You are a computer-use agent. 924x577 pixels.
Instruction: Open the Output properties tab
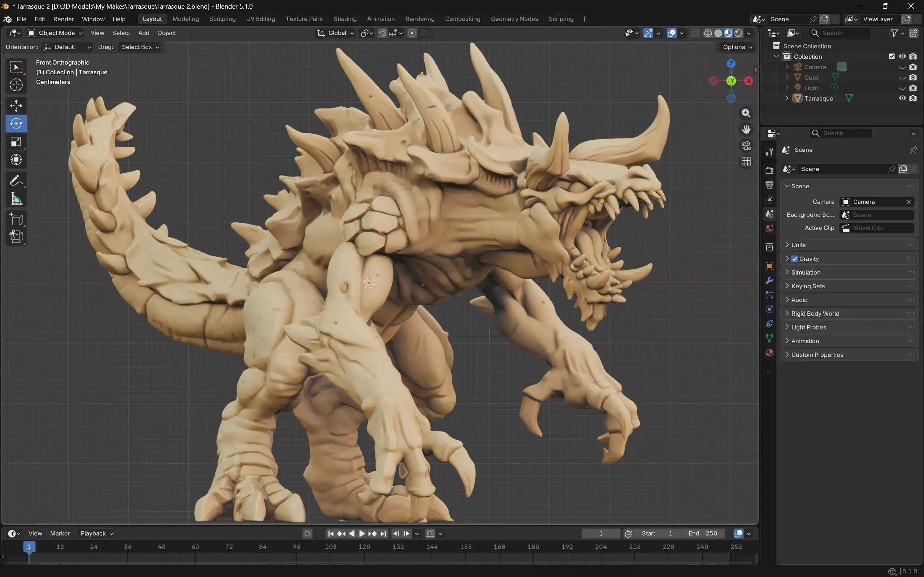point(769,185)
